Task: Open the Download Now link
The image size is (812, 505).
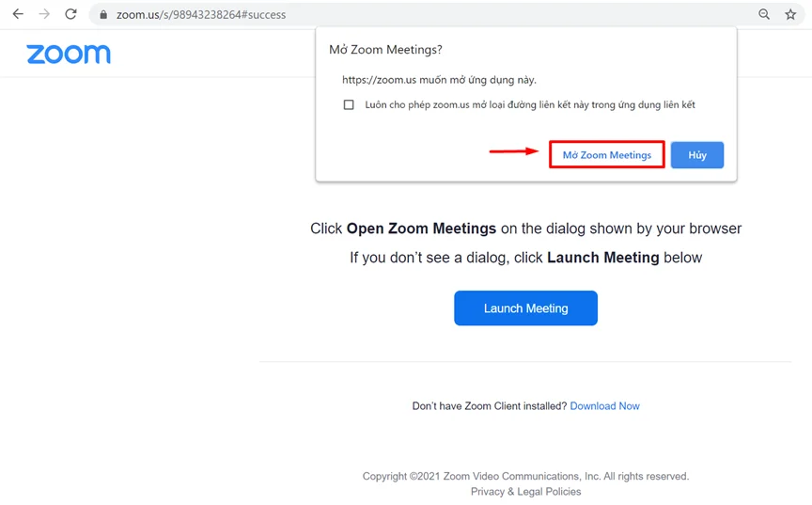Action: coord(604,406)
